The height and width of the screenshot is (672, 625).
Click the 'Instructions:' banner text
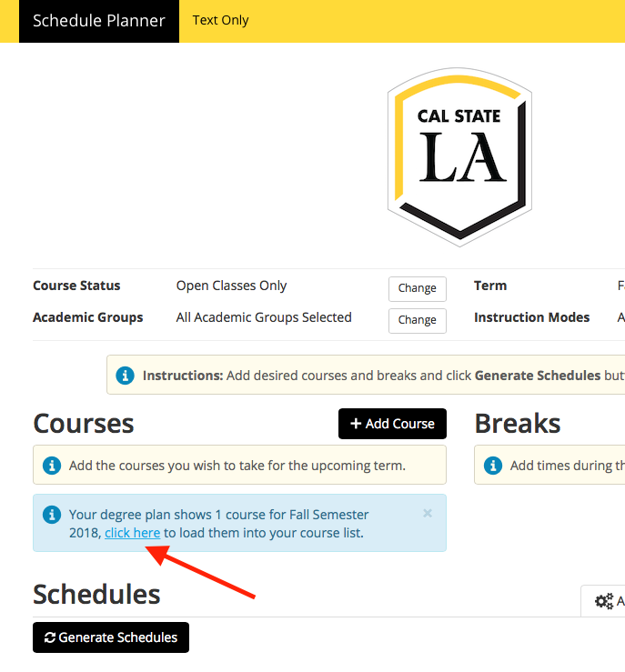[183, 376]
